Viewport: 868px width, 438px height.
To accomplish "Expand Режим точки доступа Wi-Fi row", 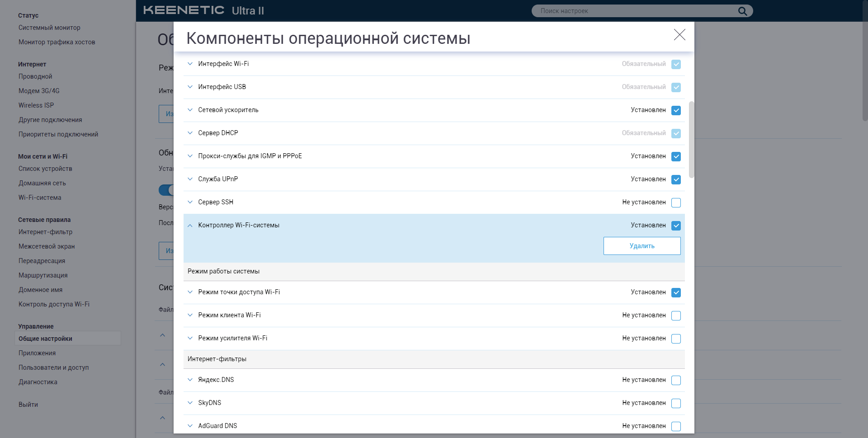I will (x=190, y=292).
